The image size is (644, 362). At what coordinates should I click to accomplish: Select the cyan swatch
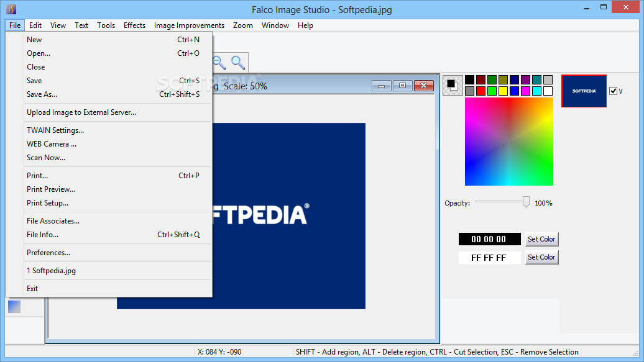click(537, 91)
